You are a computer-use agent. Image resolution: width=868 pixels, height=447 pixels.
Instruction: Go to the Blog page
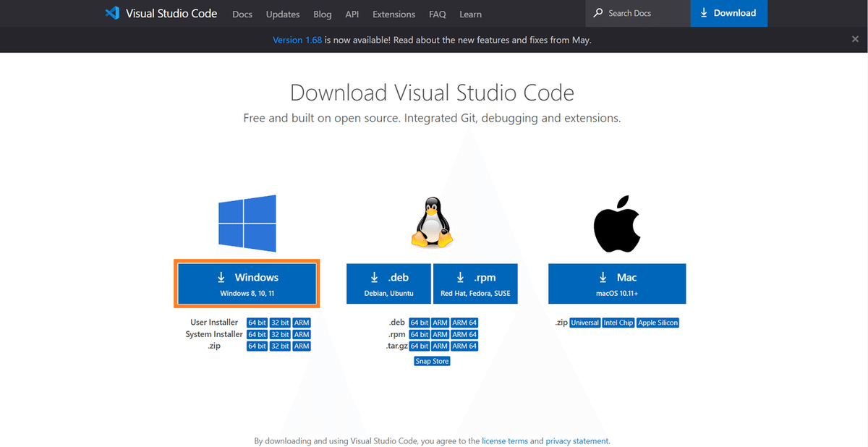tap(323, 14)
